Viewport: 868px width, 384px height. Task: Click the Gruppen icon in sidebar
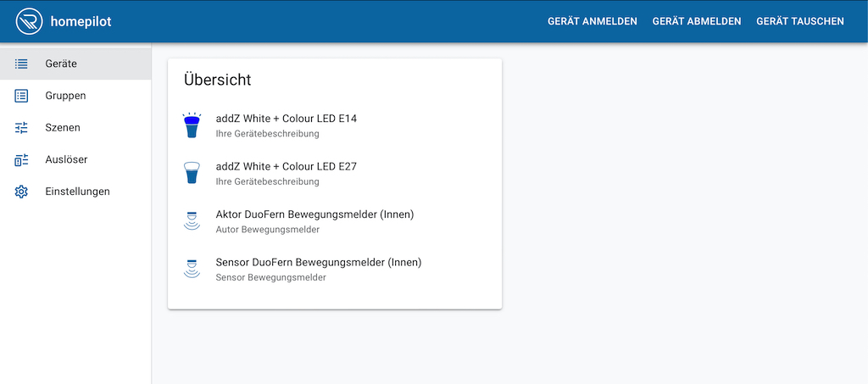click(x=21, y=96)
